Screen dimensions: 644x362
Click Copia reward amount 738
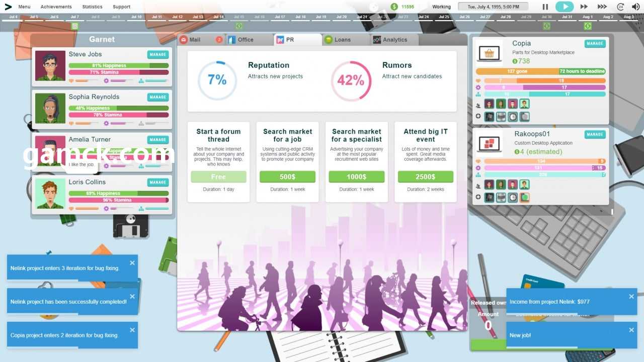(x=521, y=61)
